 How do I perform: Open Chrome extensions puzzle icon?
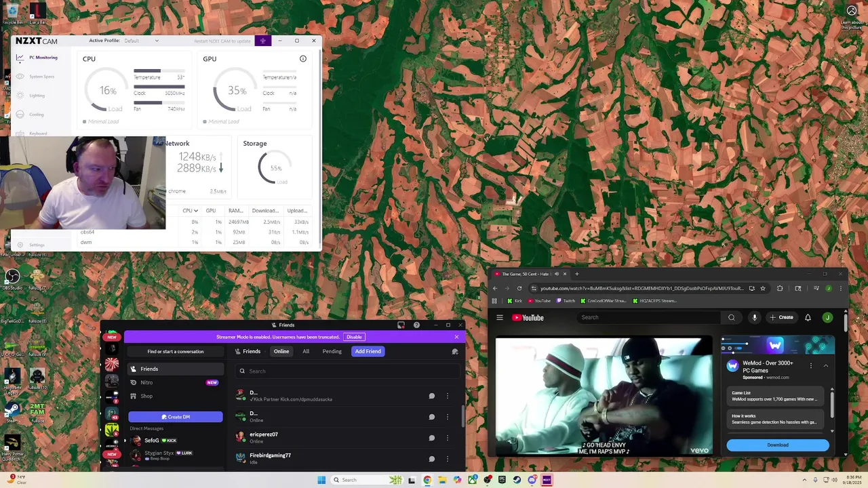click(x=780, y=288)
